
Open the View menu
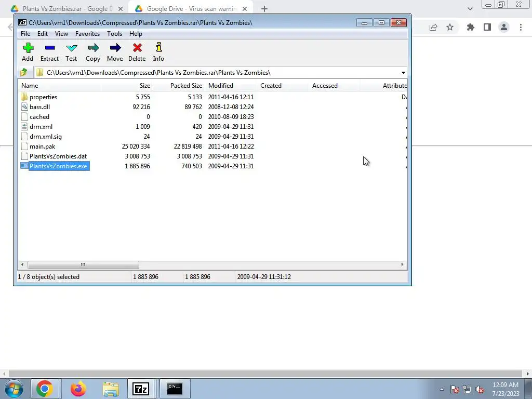tap(61, 34)
